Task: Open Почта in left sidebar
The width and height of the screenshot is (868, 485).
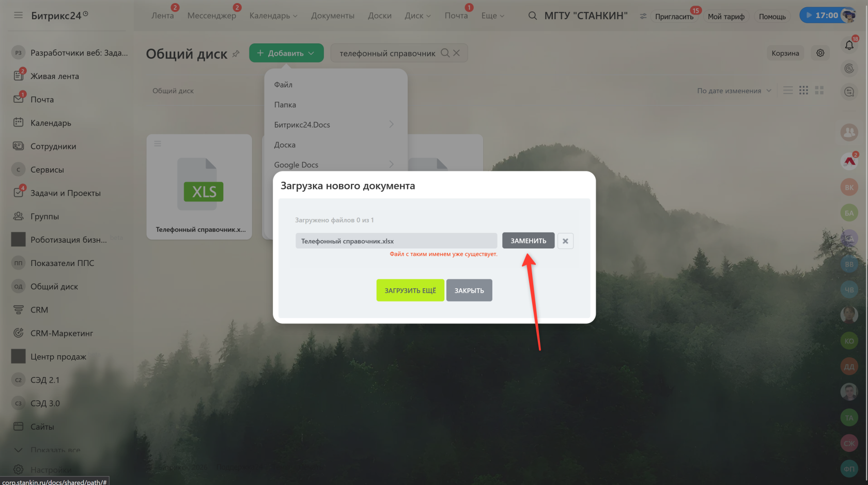Action: [x=42, y=100]
